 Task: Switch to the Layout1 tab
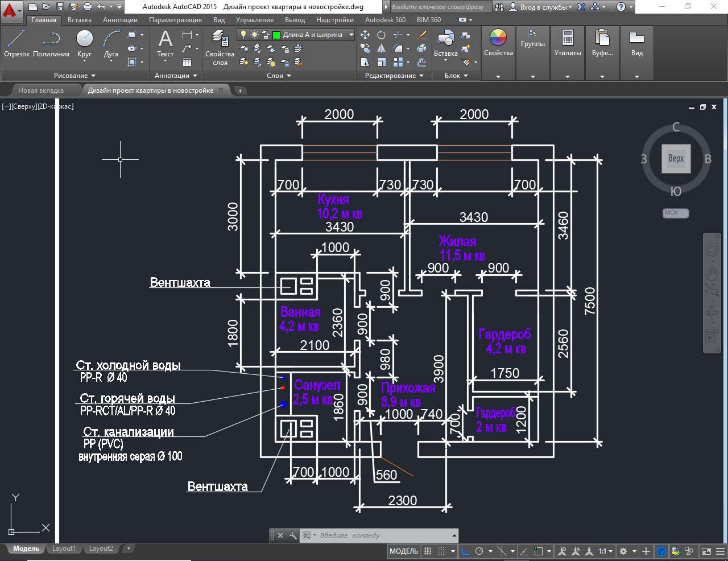[64, 548]
